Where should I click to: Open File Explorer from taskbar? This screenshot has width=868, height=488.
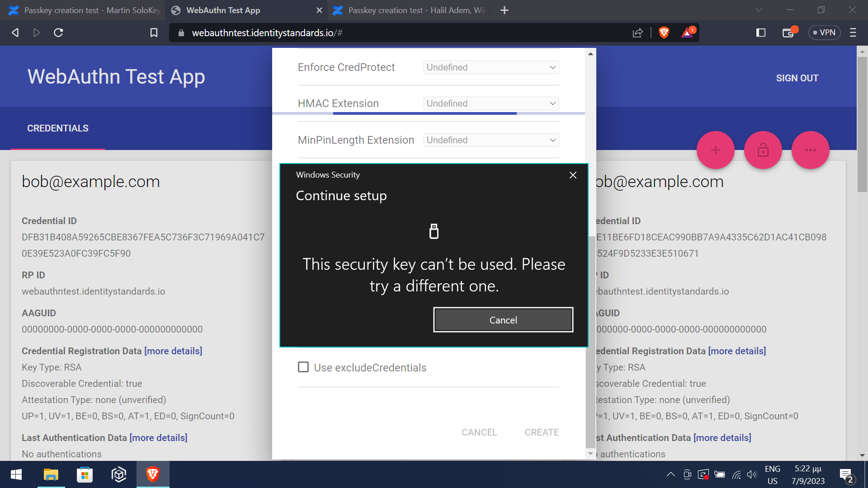pos(51,474)
